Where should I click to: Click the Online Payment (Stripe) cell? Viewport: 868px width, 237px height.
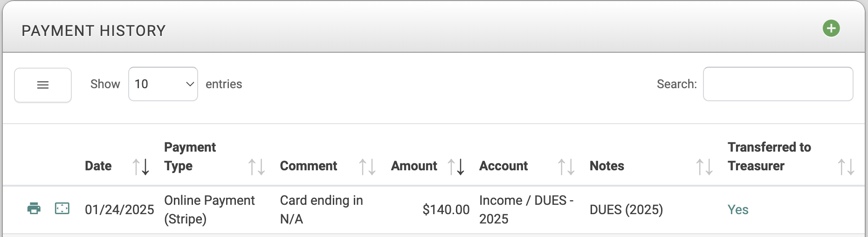(x=209, y=209)
